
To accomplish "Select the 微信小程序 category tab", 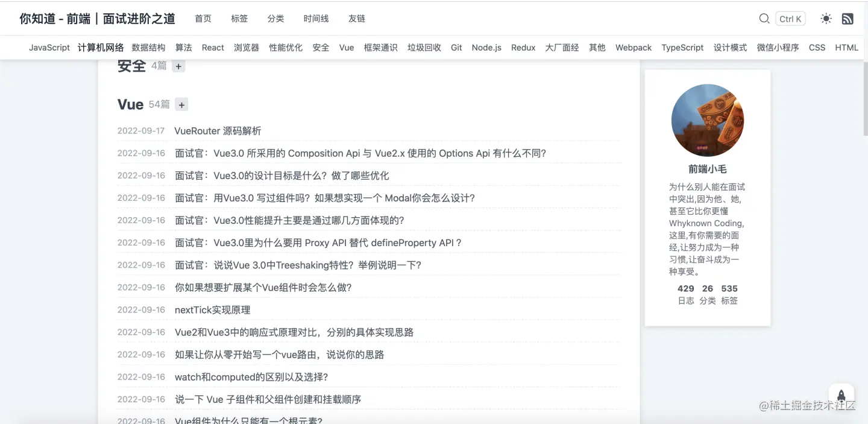I will (x=778, y=48).
